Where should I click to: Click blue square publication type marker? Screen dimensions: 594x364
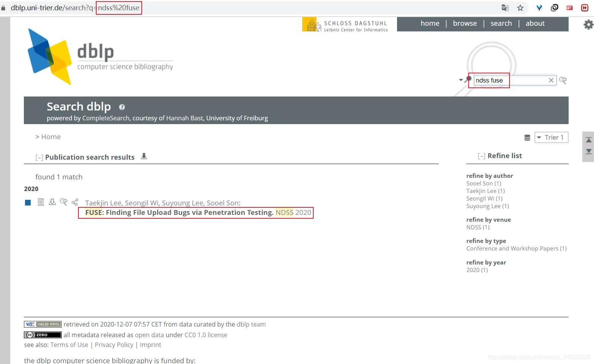pos(28,202)
